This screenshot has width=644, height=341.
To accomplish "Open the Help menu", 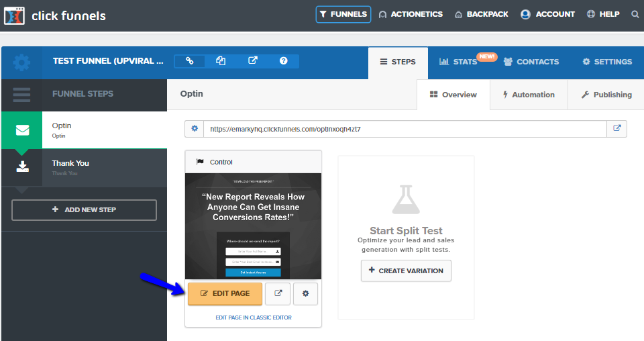I will [603, 14].
